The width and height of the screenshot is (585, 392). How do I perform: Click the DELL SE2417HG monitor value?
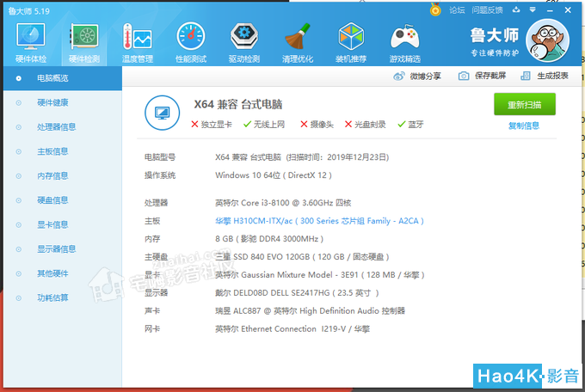(x=297, y=293)
